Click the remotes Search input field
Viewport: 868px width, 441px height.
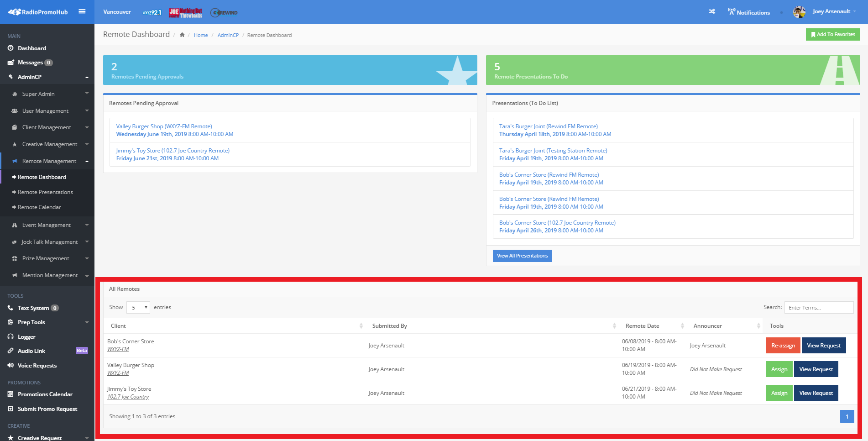819,308
